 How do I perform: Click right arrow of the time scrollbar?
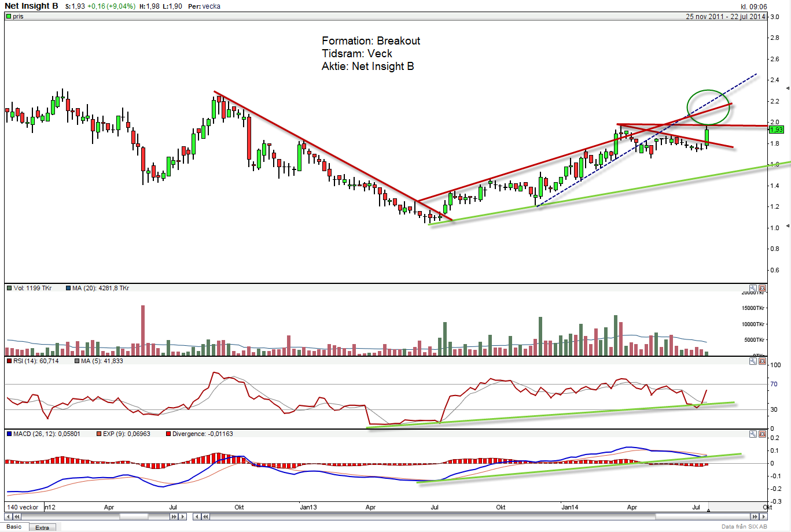763,516
